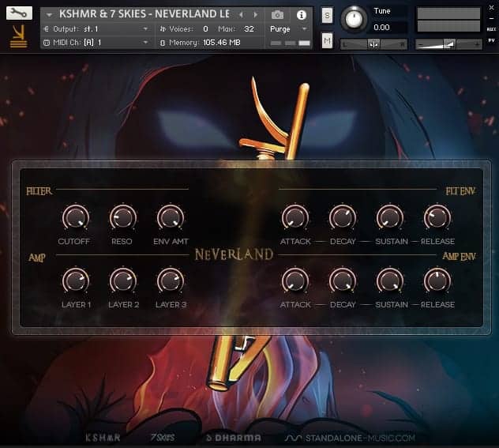Open the snapshot camera view

[x=277, y=15]
